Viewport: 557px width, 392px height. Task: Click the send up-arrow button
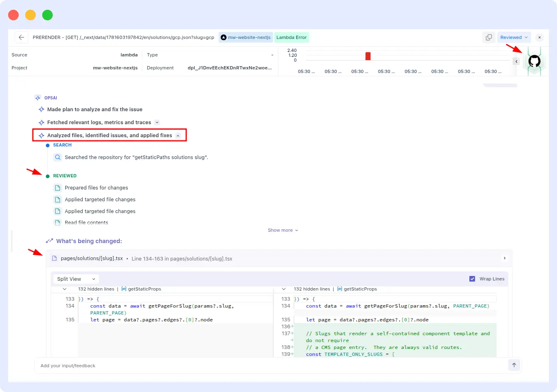tap(514, 365)
